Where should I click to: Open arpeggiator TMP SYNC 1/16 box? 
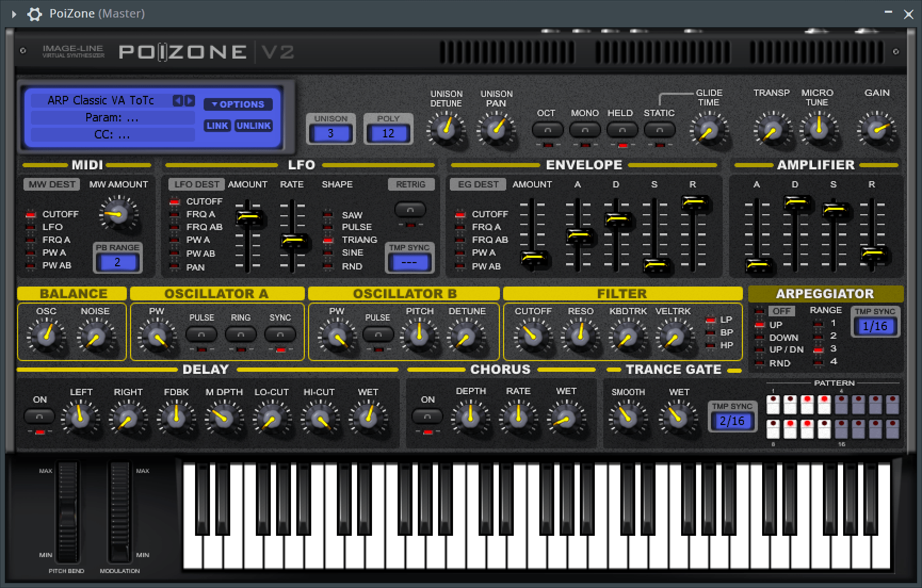pos(875,326)
